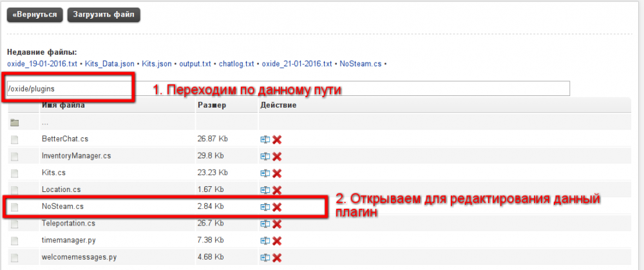Open edit icon for InventoryManager.cs

pyautogui.click(x=265, y=156)
